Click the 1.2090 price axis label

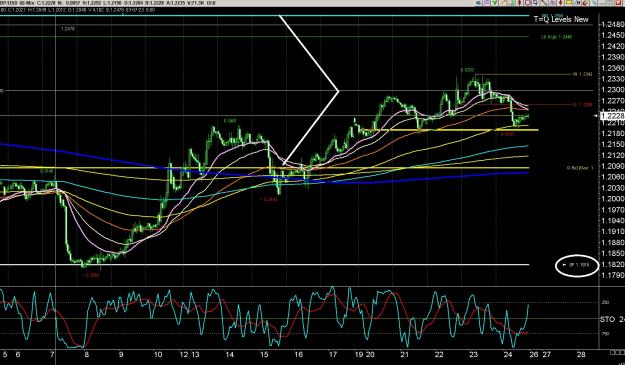pos(613,166)
